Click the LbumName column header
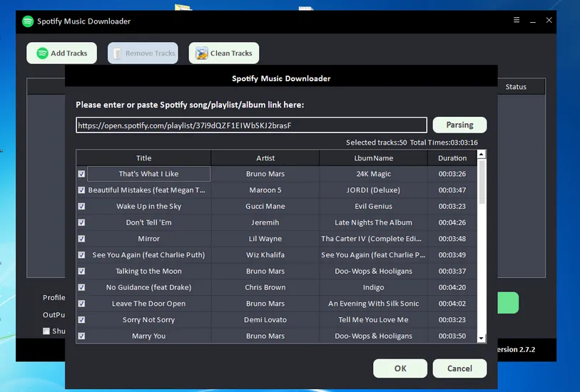The width and height of the screenshot is (580, 392). (373, 158)
